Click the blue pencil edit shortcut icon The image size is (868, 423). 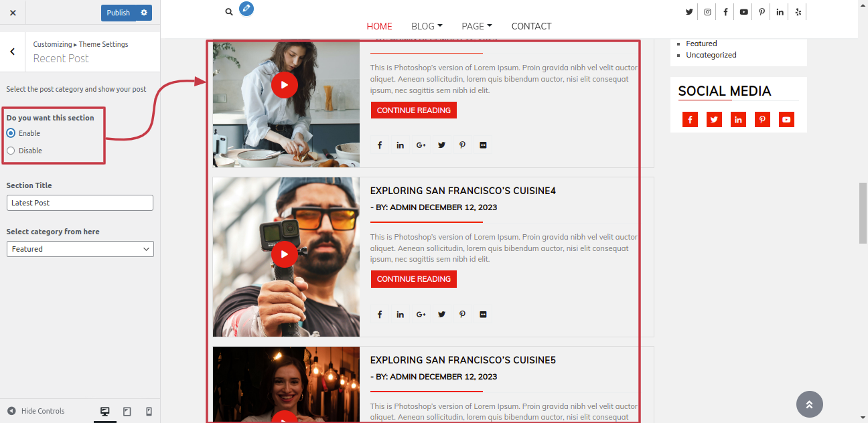[246, 9]
